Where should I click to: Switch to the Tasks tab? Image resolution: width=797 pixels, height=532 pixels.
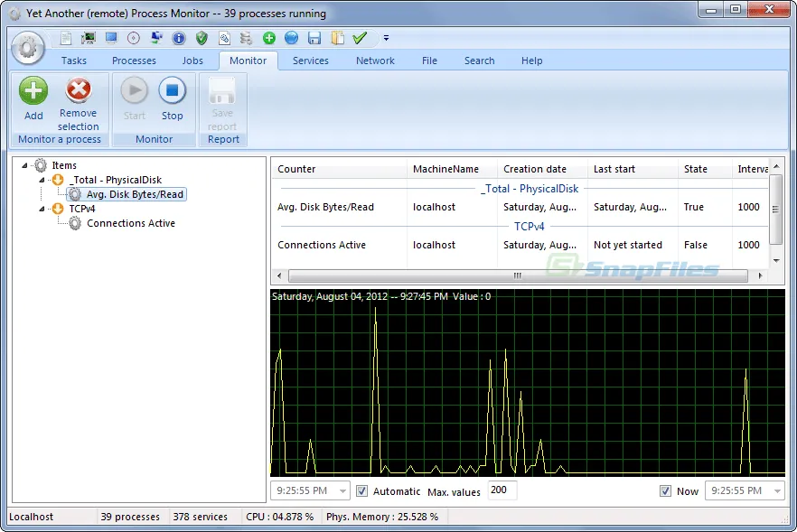coord(74,61)
